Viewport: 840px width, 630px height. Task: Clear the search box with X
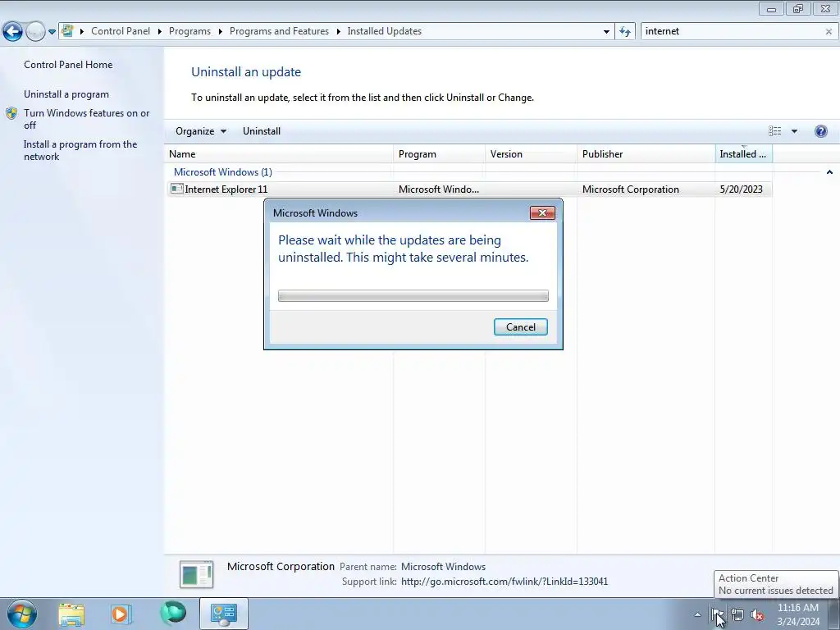(x=829, y=32)
